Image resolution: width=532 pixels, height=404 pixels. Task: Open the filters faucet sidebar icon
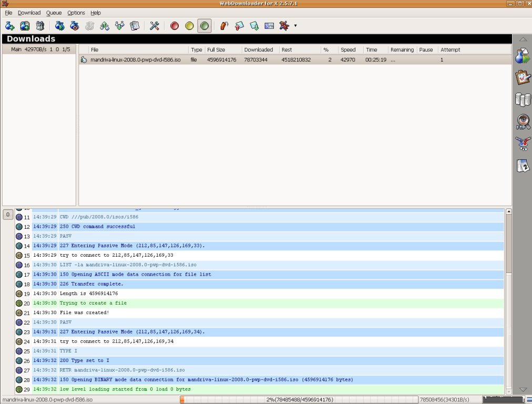[523, 143]
